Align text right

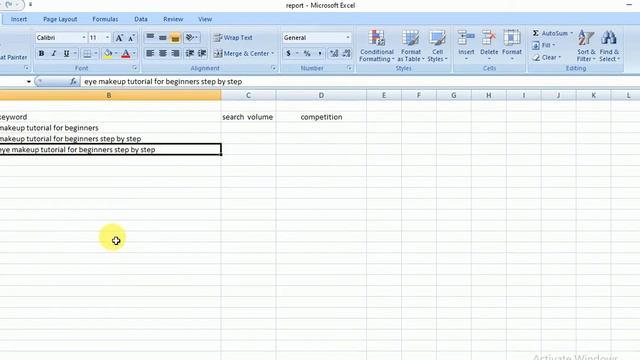point(175,53)
